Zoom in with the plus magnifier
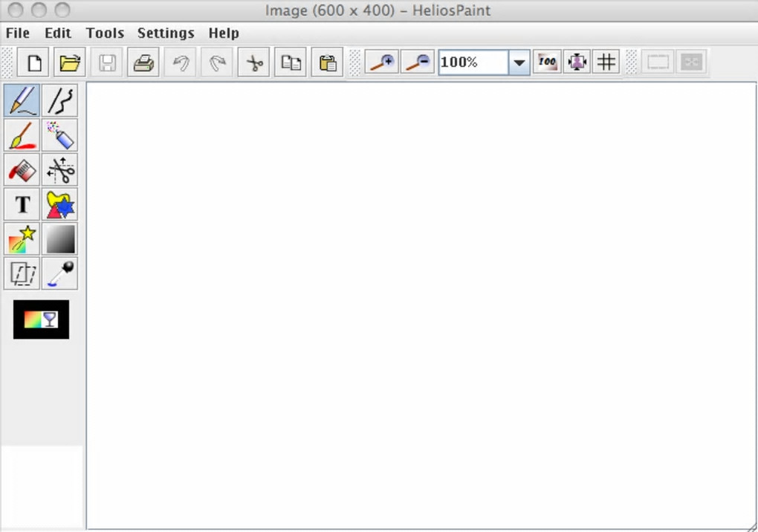 tap(381, 62)
